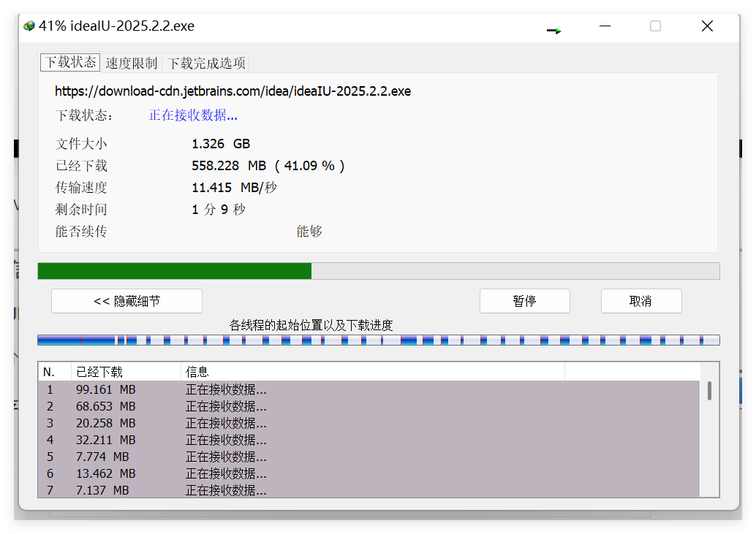
Task: Click the 文件大小 label
Action: (81, 143)
